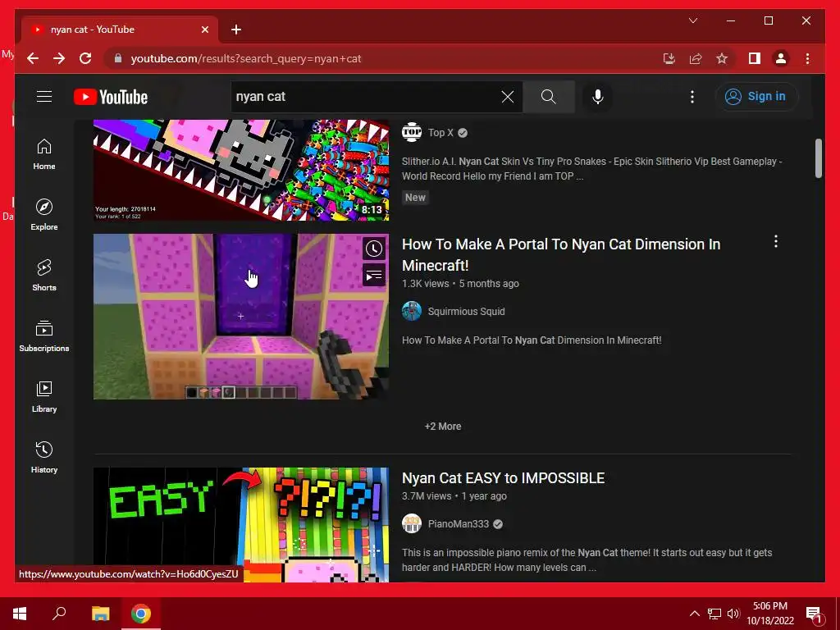
Task: Play the EASY to IMPOSSIBLE thumbnail
Action: click(x=241, y=524)
